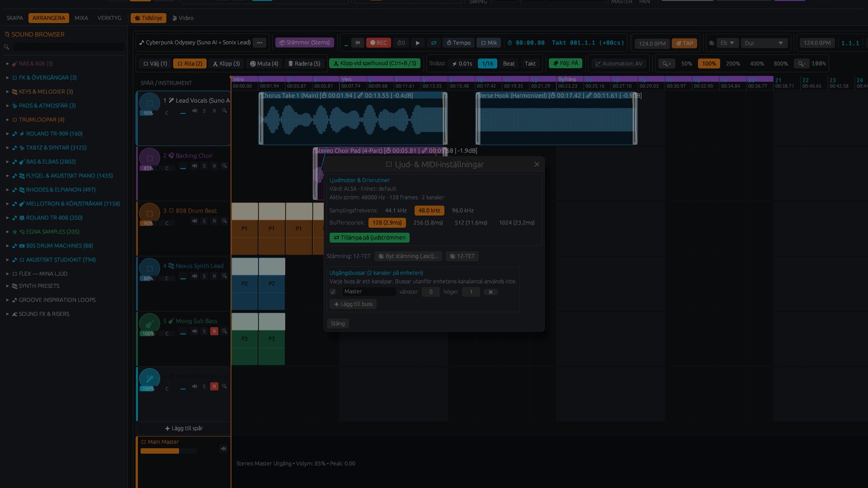
Task: Mute the Lead Vocals track speaker icon
Action: (194, 111)
